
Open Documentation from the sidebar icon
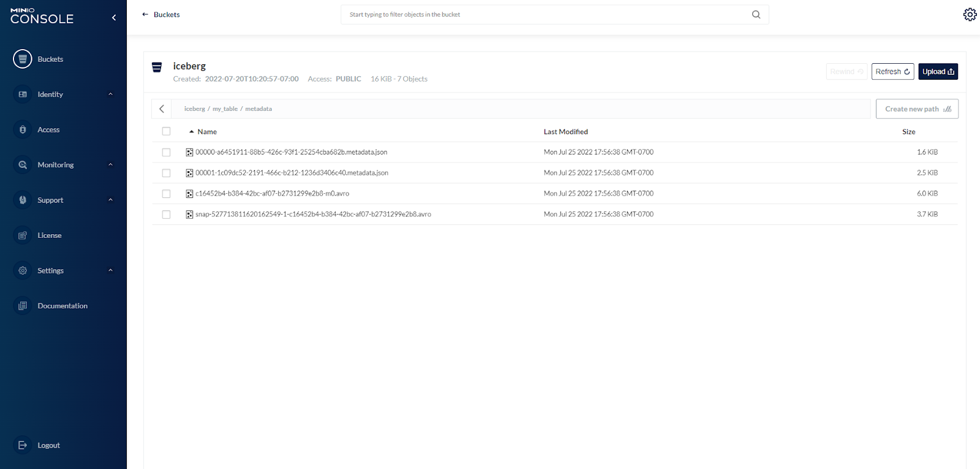click(x=23, y=306)
